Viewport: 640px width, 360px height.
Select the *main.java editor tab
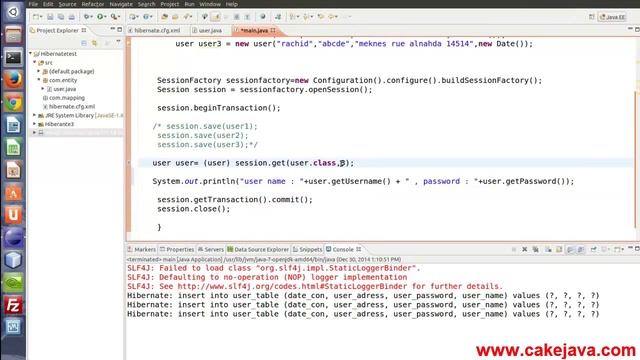click(255, 31)
